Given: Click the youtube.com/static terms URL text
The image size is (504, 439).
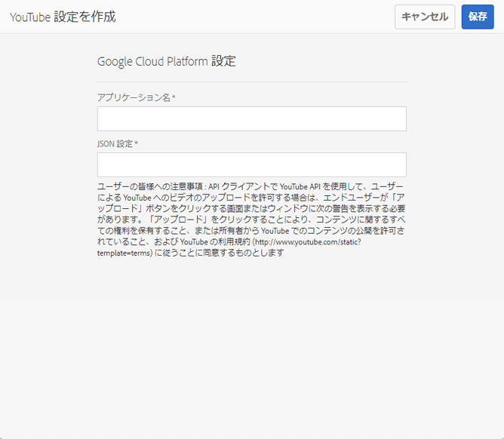Looking at the screenshot, I should pyautogui.click(x=229, y=247).
